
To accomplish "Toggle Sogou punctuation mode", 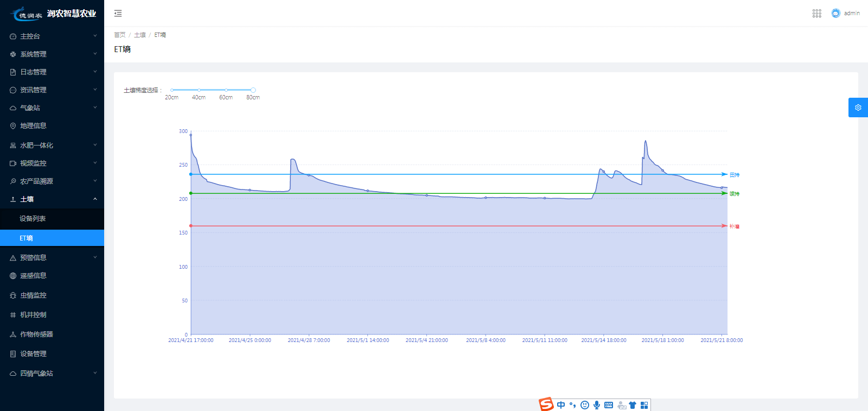I will pyautogui.click(x=573, y=405).
